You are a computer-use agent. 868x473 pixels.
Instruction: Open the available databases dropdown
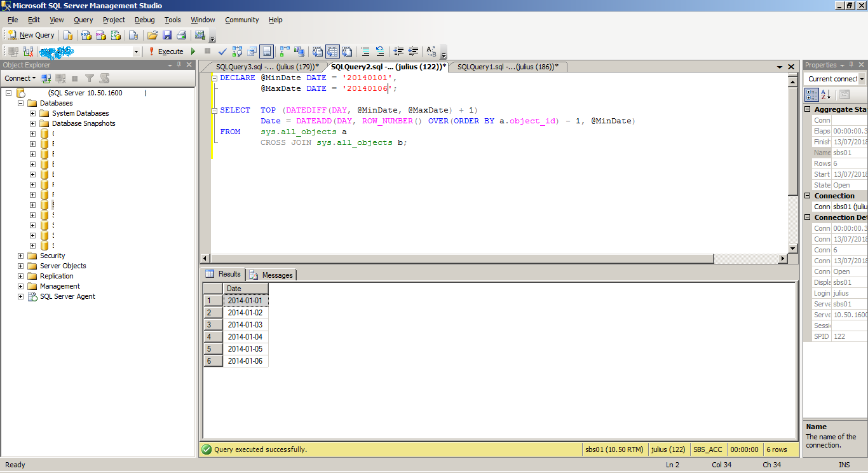(135, 51)
